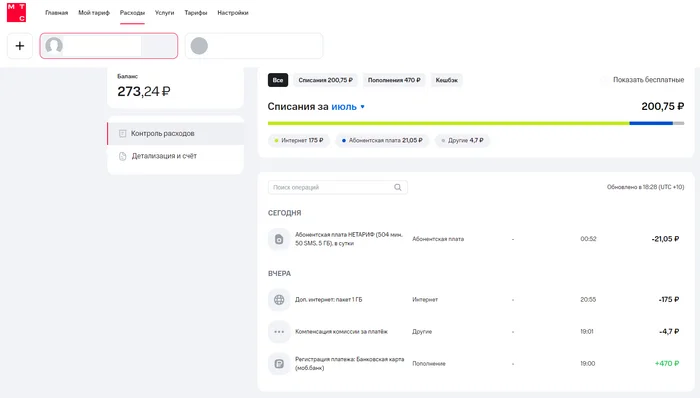Click the 'Поиск операций' search field
The width and height of the screenshot is (700, 398).
[338, 187]
